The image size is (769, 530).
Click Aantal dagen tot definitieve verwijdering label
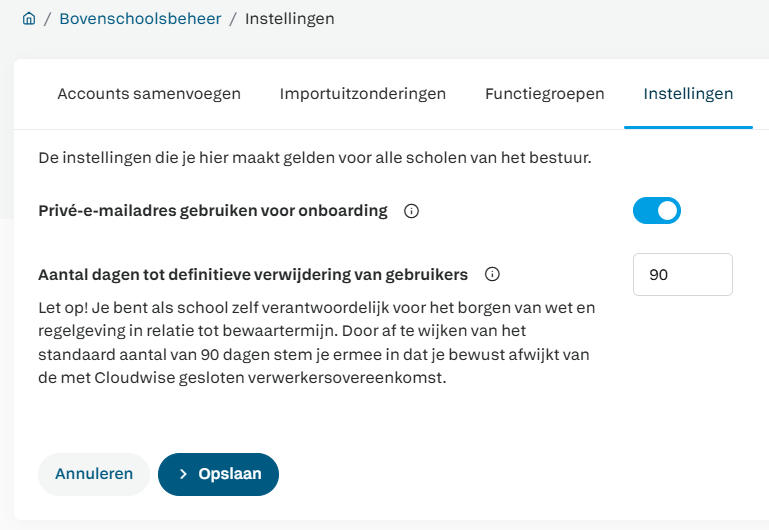[252, 274]
